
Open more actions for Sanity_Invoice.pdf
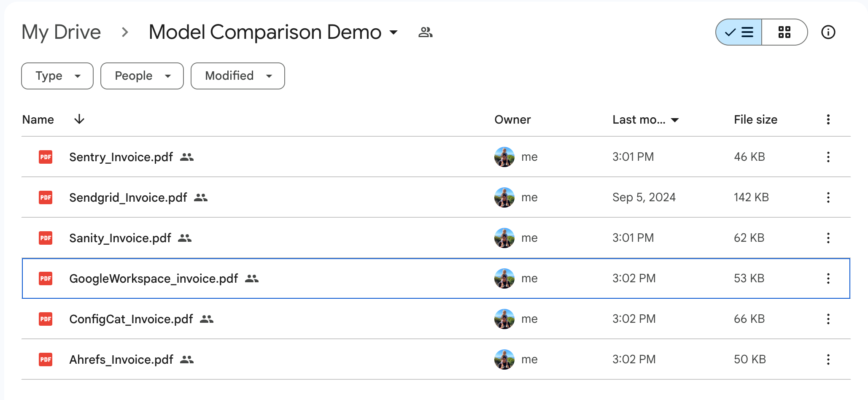pyautogui.click(x=828, y=238)
